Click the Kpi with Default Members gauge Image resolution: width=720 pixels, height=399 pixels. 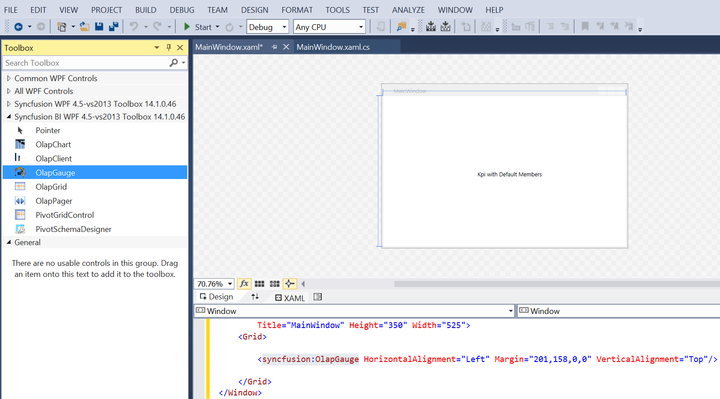point(509,174)
